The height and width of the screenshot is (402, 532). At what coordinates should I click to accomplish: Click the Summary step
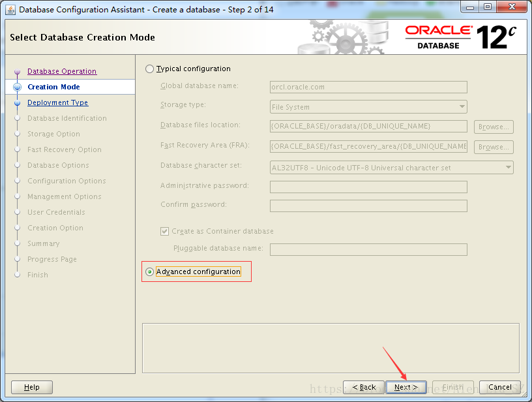(44, 243)
